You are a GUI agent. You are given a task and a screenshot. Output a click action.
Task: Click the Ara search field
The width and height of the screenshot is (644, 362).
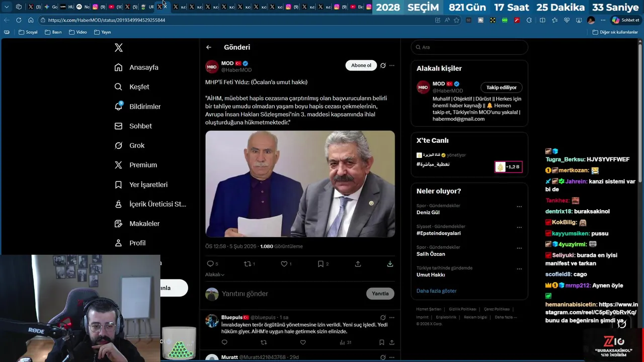(469, 47)
